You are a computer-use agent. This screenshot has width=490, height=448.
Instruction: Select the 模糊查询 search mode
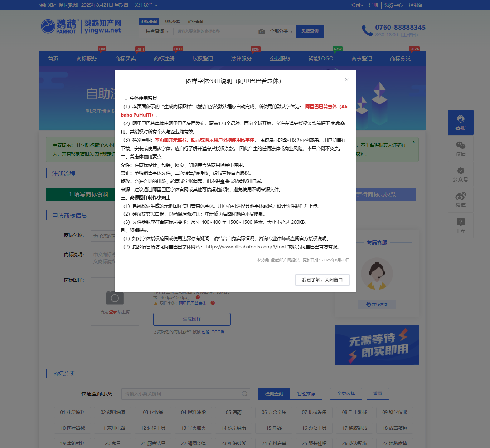pos(274,394)
